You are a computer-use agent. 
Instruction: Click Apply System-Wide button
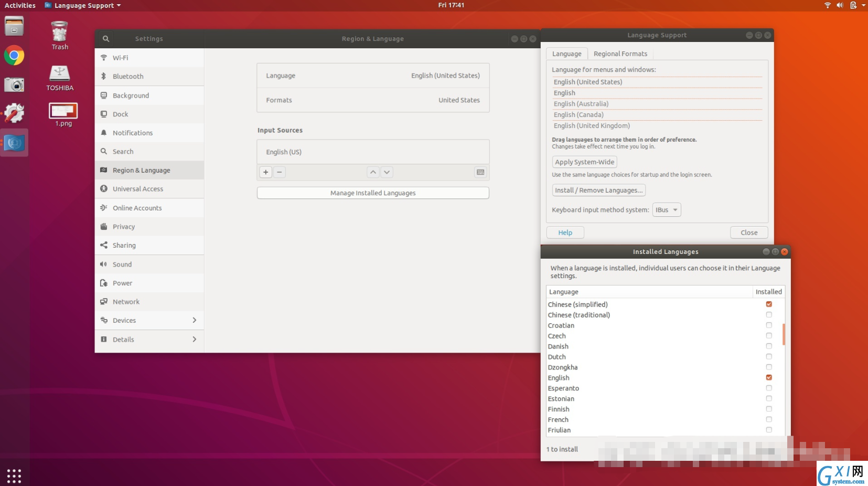(x=585, y=162)
